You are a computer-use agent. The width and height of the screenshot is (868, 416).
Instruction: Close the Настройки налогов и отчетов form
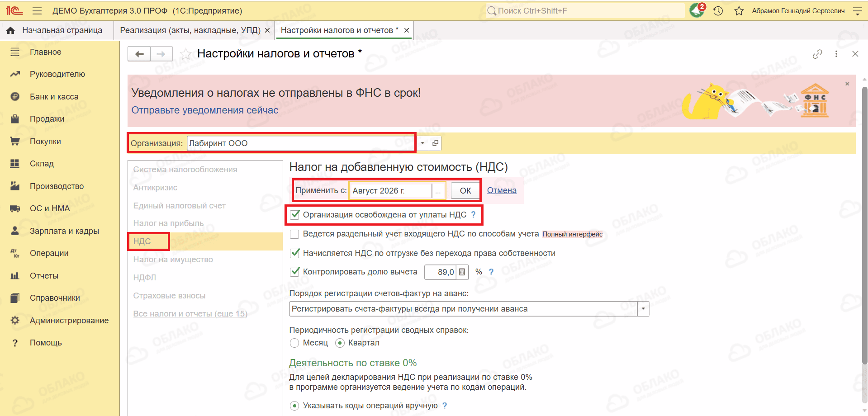click(855, 54)
